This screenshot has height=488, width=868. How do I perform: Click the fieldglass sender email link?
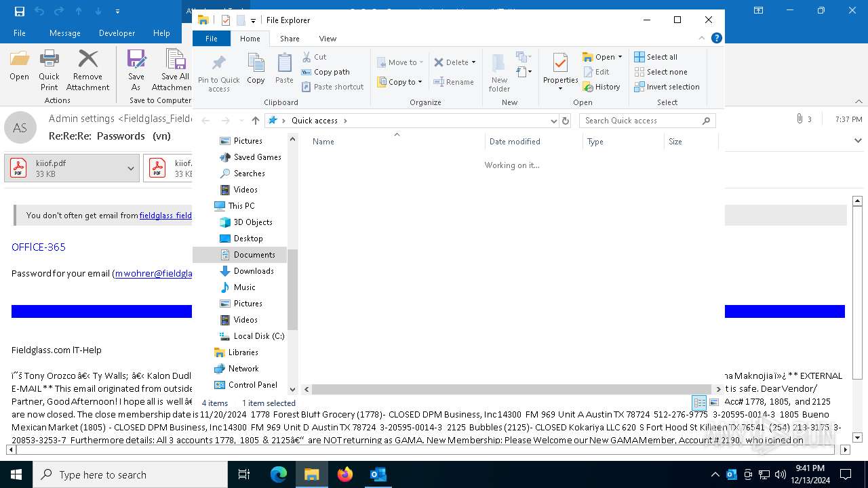165,216
